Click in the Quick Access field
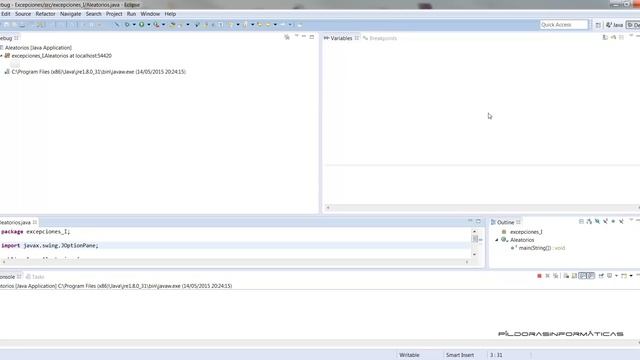Image resolution: width=640 pixels, height=360 pixels. point(564,25)
